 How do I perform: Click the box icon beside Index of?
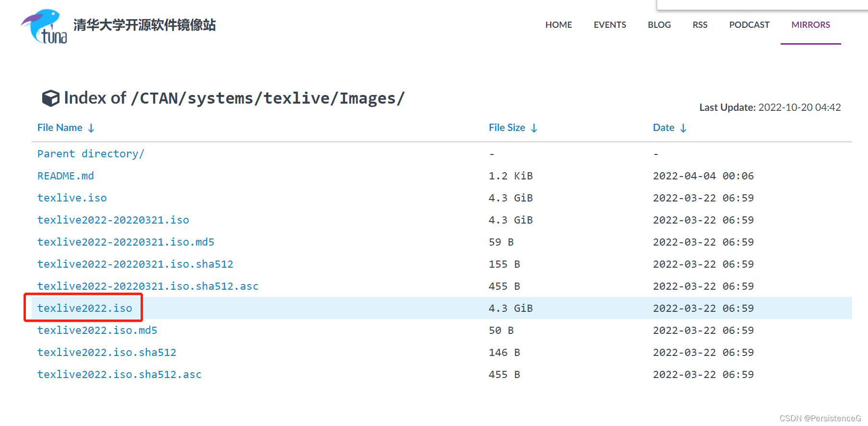click(x=51, y=98)
